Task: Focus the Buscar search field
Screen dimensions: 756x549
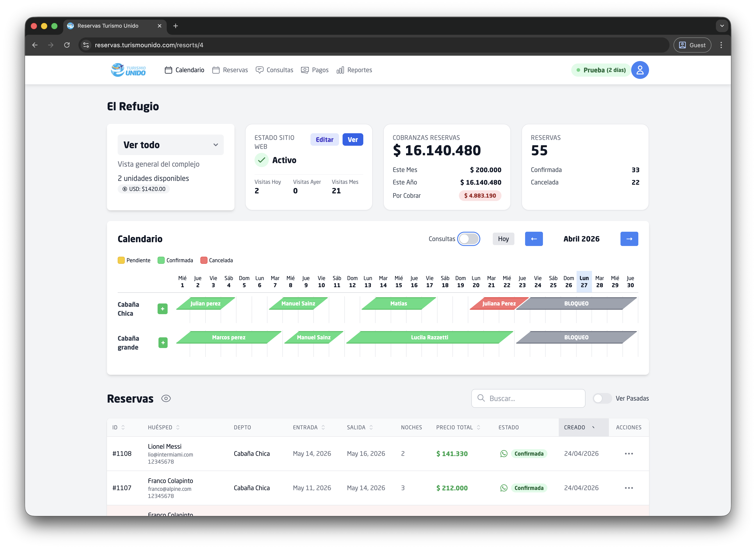Action: 528,398
